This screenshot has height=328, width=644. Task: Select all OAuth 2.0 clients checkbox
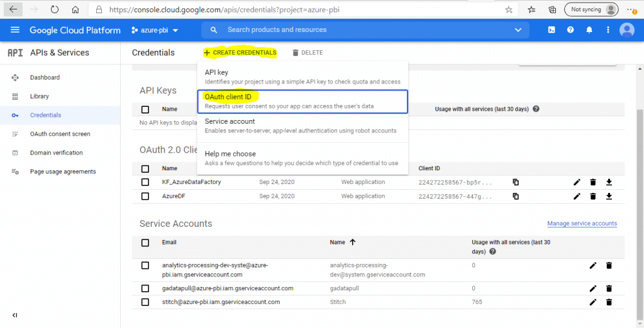(145, 169)
